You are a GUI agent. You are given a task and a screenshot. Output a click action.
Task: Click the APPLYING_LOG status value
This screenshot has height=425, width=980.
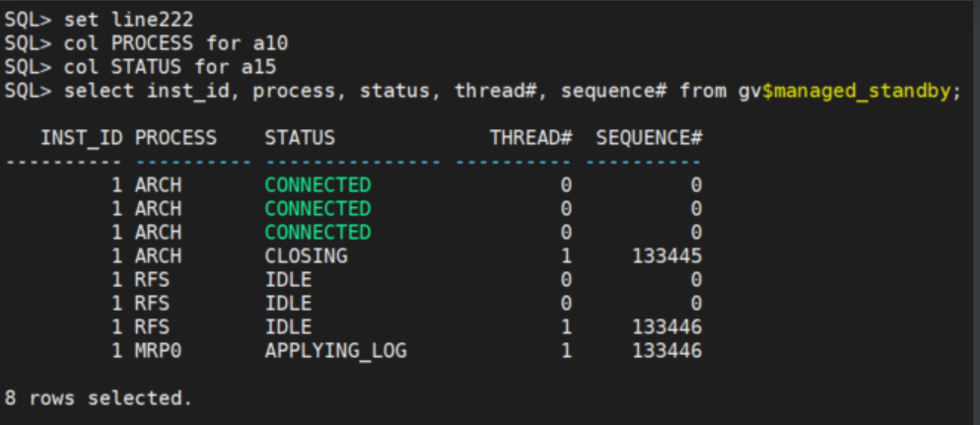[335, 351]
